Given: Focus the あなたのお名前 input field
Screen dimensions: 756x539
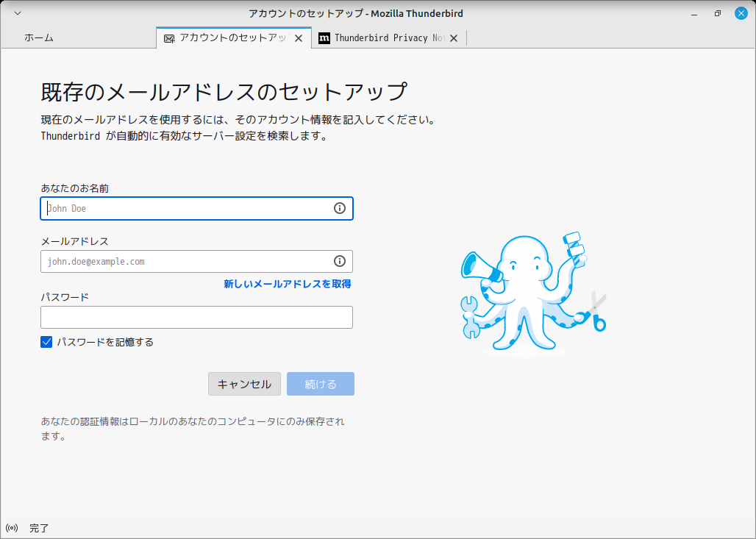Looking at the screenshot, I should tap(196, 208).
